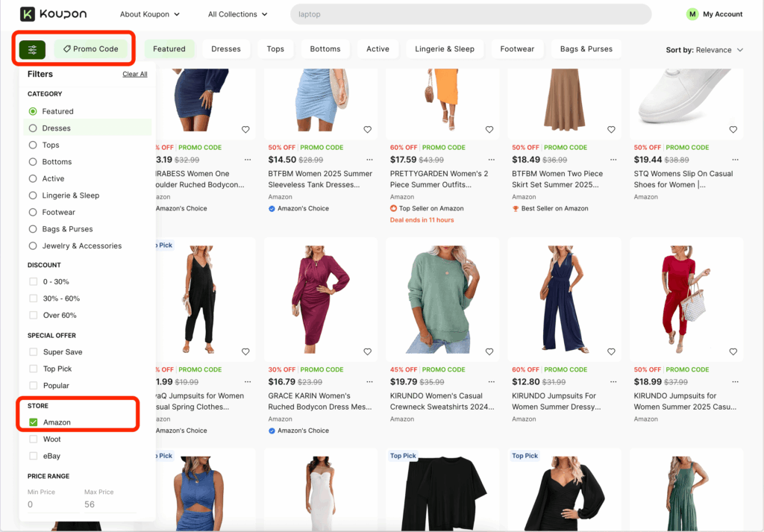Toggle the Promo Code filter button
The width and height of the screenshot is (764, 532).
coord(90,48)
